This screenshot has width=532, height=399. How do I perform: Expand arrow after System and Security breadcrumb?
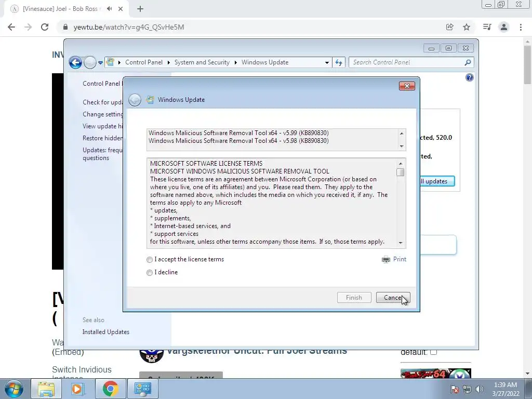(235, 62)
